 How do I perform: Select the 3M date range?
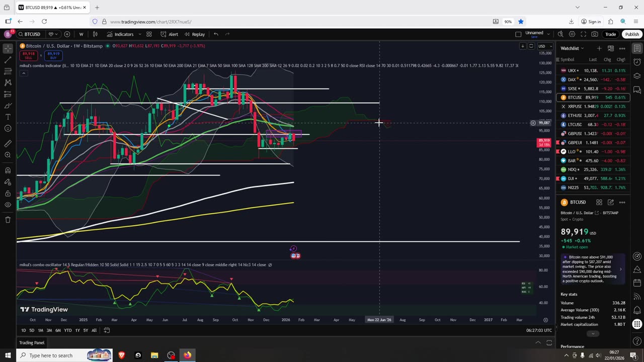(49, 330)
